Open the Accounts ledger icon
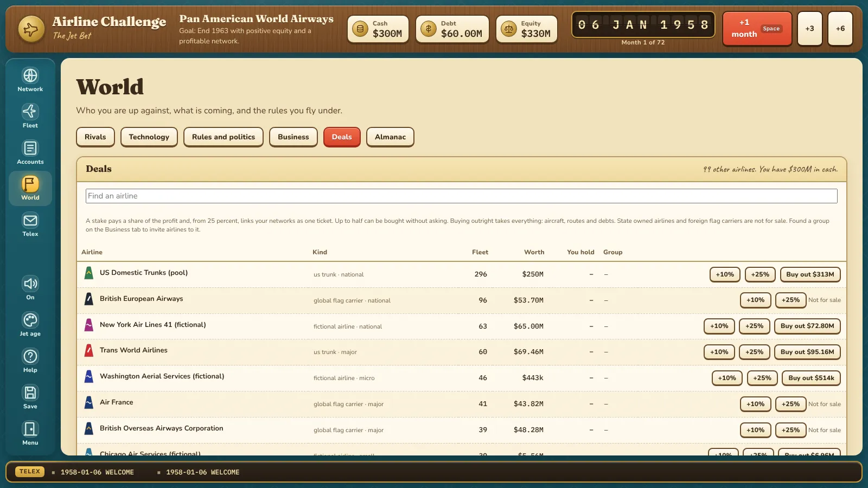This screenshot has width=868, height=488. [x=30, y=148]
